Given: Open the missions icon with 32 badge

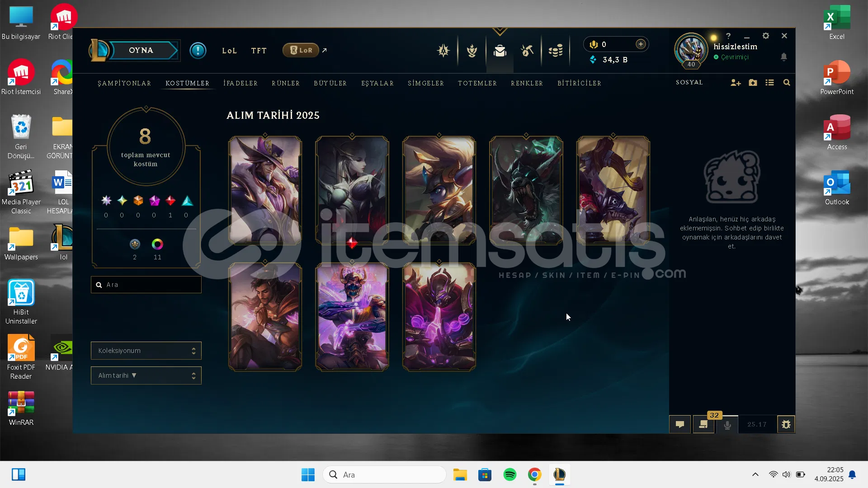Looking at the screenshot, I should [x=703, y=424].
